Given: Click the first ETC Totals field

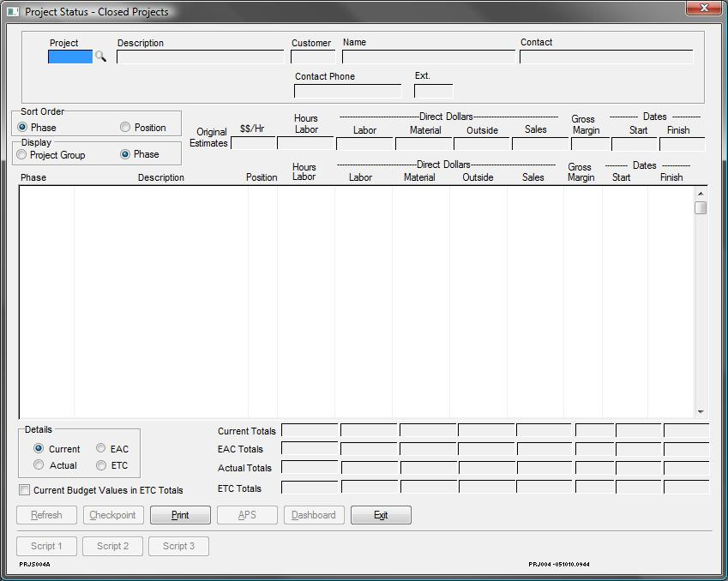Looking at the screenshot, I should [310, 488].
